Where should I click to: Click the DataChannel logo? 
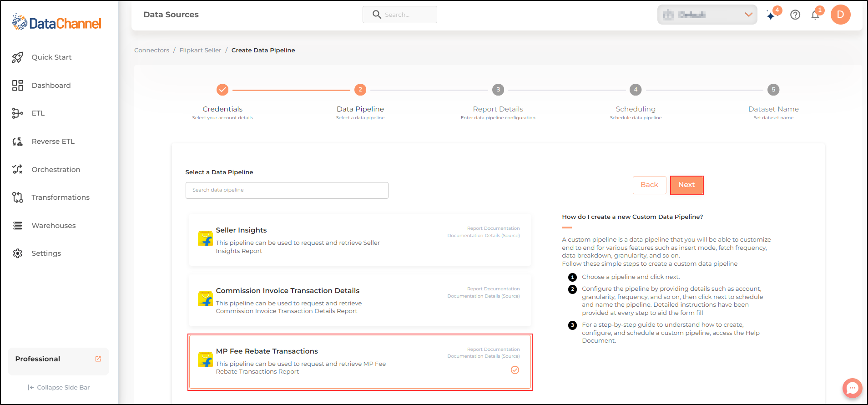[x=57, y=22]
